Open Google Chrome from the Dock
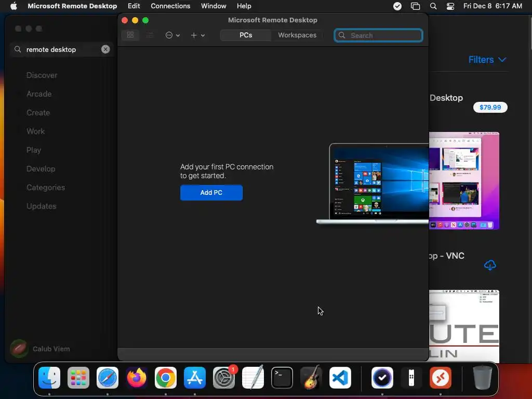The image size is (532, 399). pyautogui.click(x=166, y=378)
